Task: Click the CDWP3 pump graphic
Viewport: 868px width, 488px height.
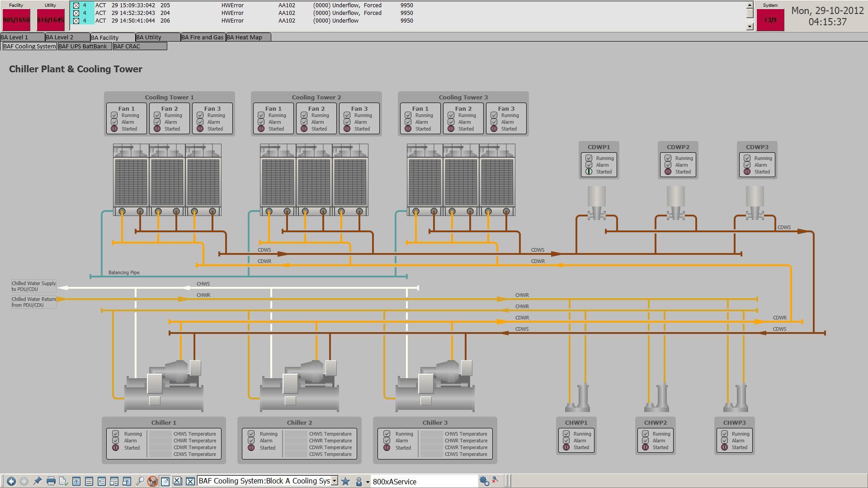Action: 755,203
